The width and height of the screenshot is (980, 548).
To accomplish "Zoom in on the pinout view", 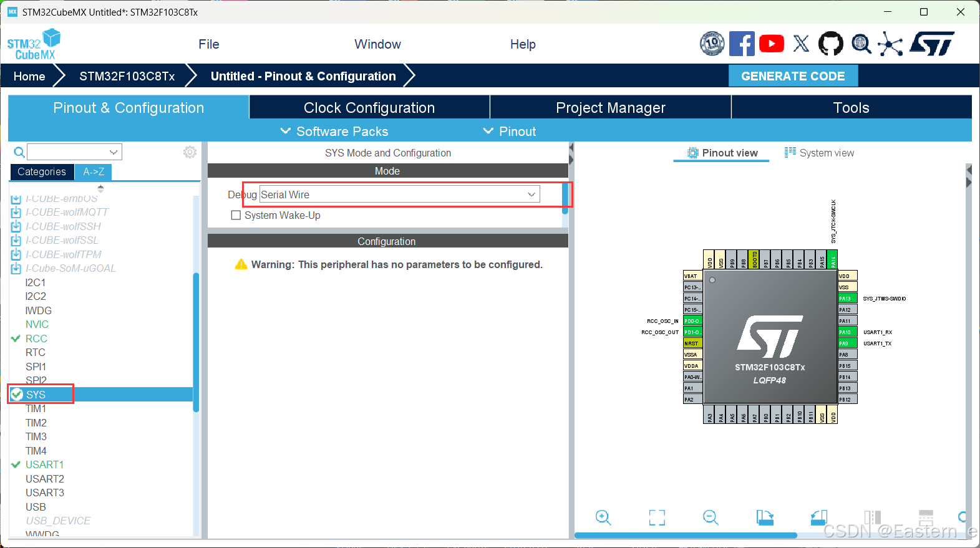I will point(603,517).
